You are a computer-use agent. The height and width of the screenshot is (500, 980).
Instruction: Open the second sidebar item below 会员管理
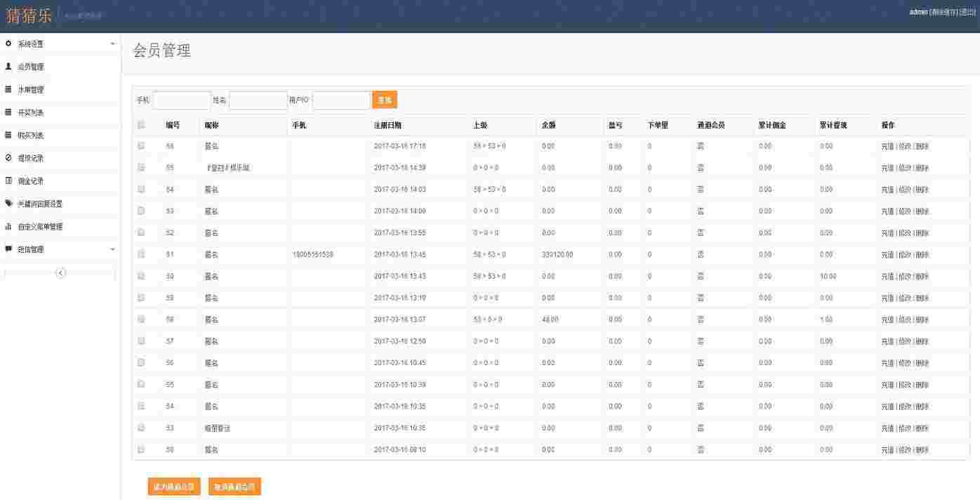30,112
